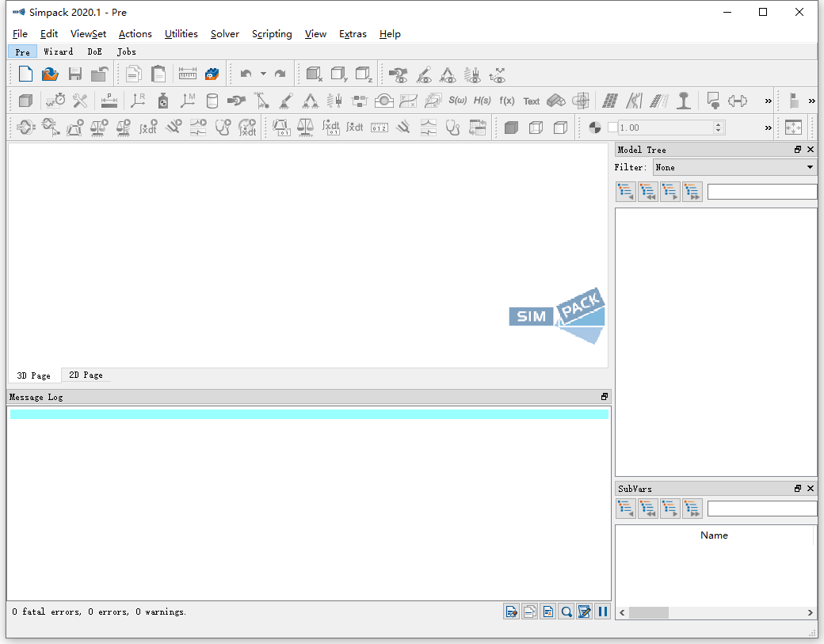Click the first integration ∫xdt play icon
824x644 pixels.
(x=148, y=127)
